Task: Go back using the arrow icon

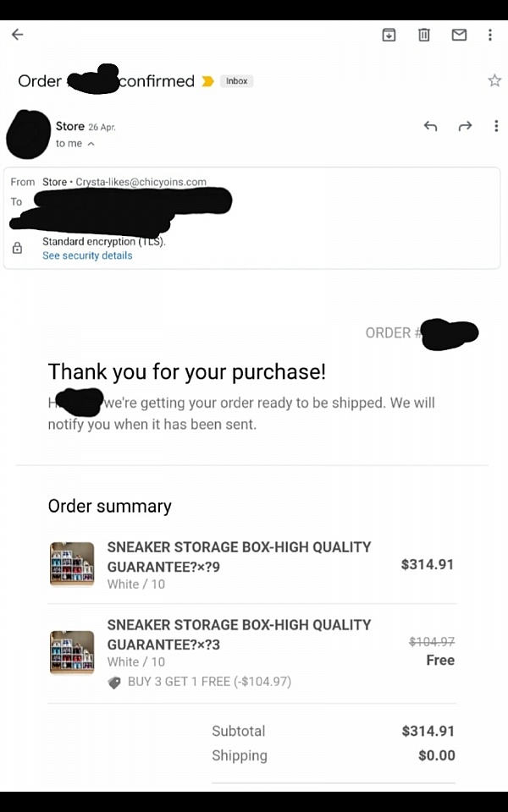Action: point(18,35)
